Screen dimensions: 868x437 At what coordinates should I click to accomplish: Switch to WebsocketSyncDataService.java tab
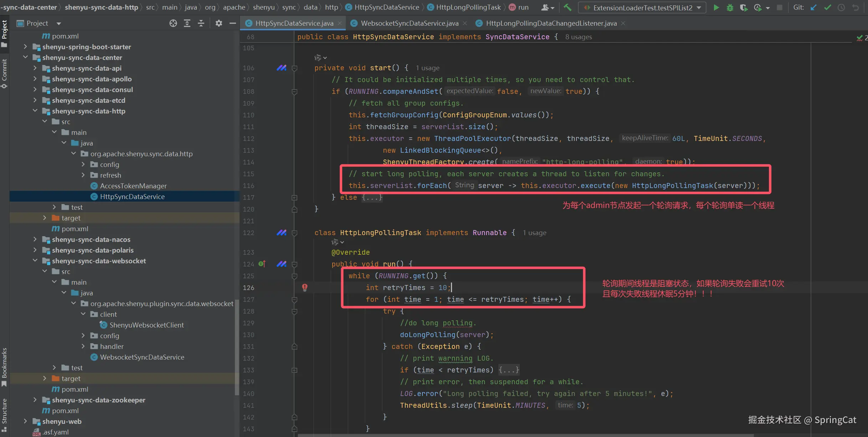click(409, 23)
